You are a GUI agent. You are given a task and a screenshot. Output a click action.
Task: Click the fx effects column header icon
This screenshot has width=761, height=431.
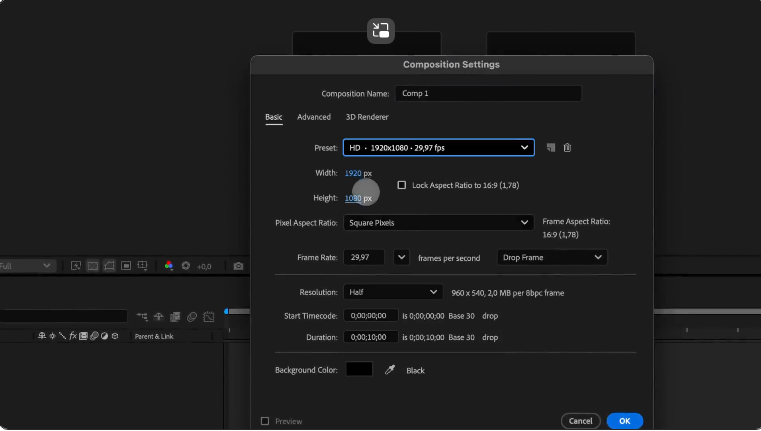[73, 336]
